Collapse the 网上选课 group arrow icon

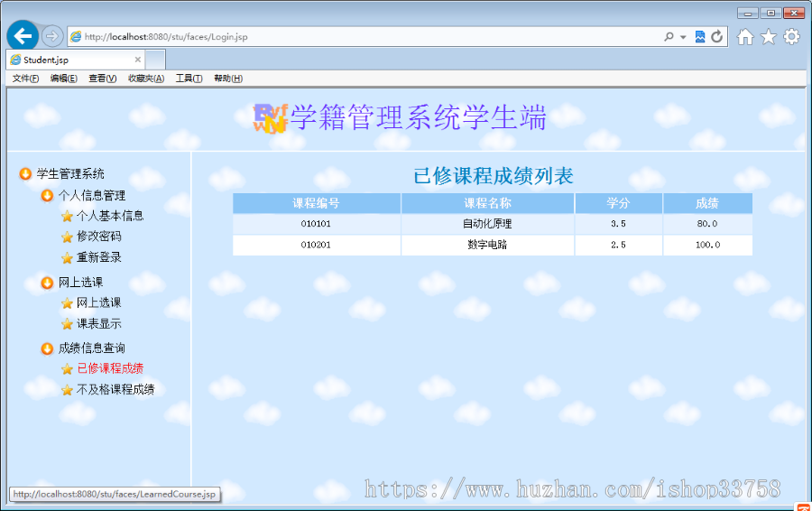(x=47, y=283)
